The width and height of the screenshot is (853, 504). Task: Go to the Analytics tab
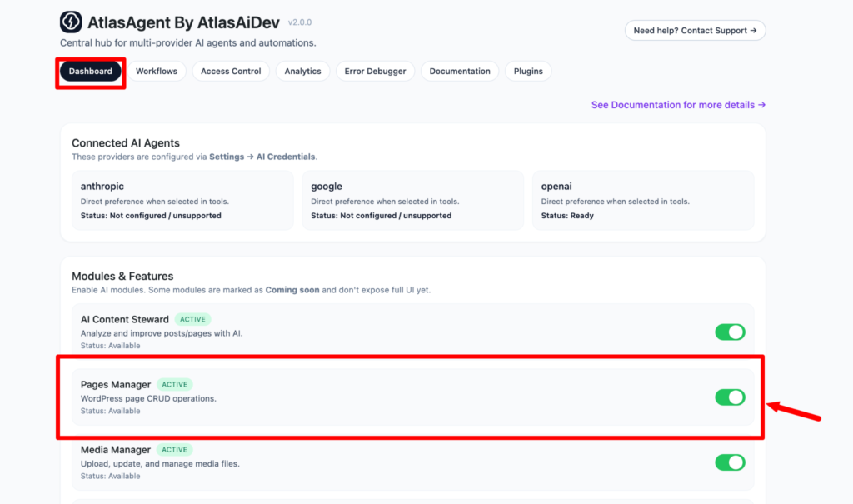(x=302, y=72)
